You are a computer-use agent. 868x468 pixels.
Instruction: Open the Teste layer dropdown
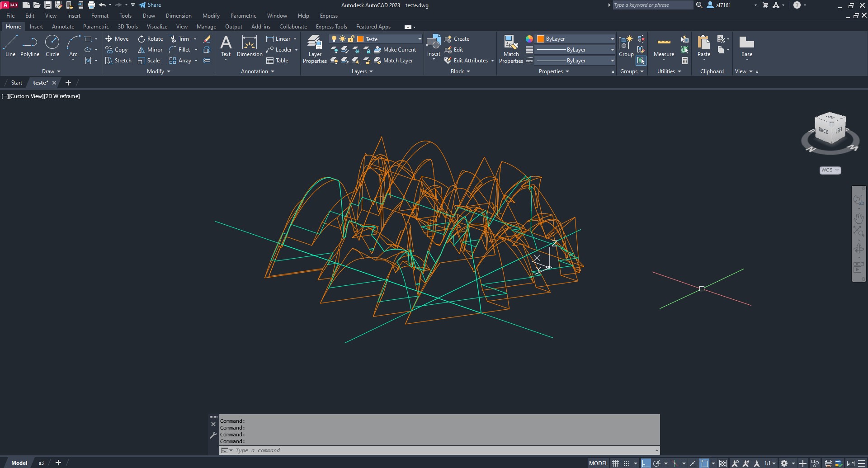click(419, 39)
